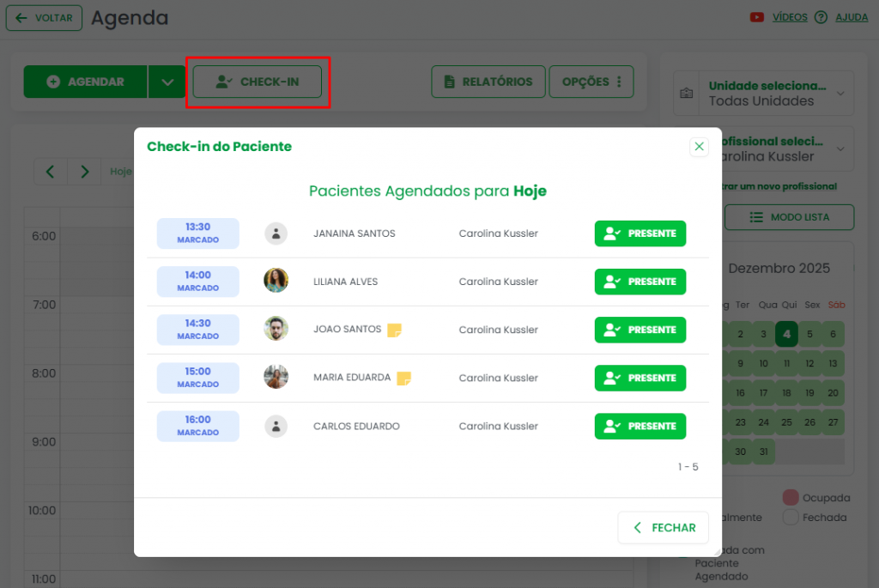Mark Janaina Santos as Presente
This screenshot has width=879, height=588.
640,233
